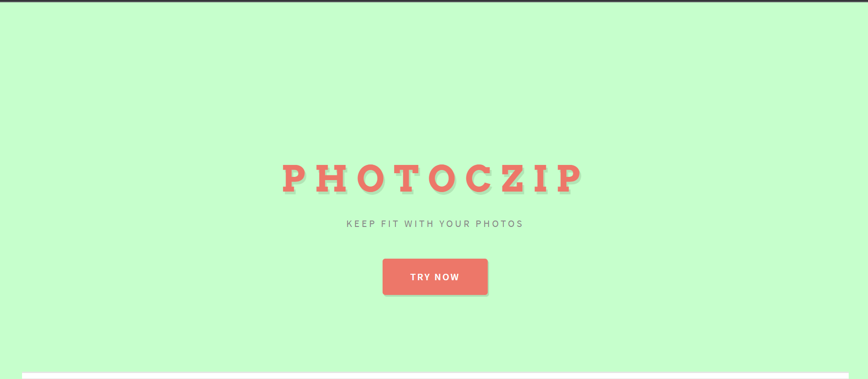Click the word TRY on the button
This screenshot has width=868, height=379.
(420, 277)
